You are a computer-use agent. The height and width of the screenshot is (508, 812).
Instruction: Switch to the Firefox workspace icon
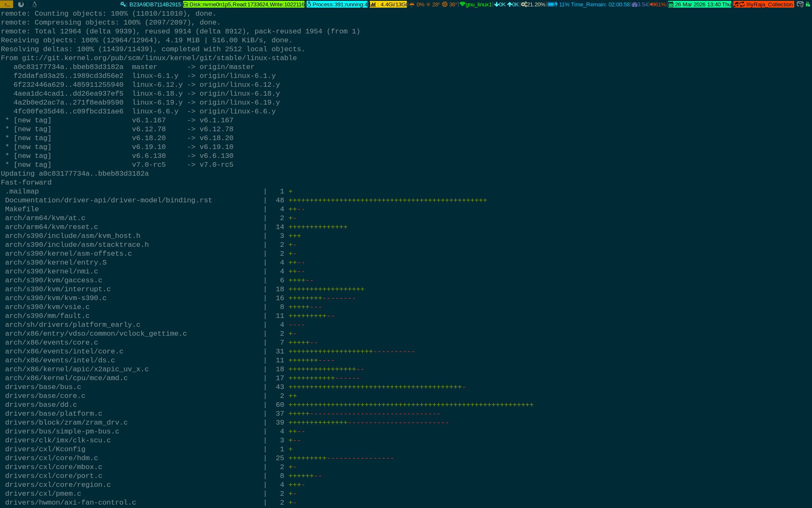point(21,4)
